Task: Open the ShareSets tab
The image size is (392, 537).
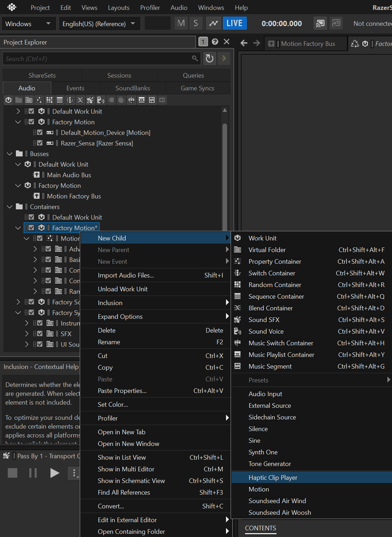Action: tap(42, 75)
